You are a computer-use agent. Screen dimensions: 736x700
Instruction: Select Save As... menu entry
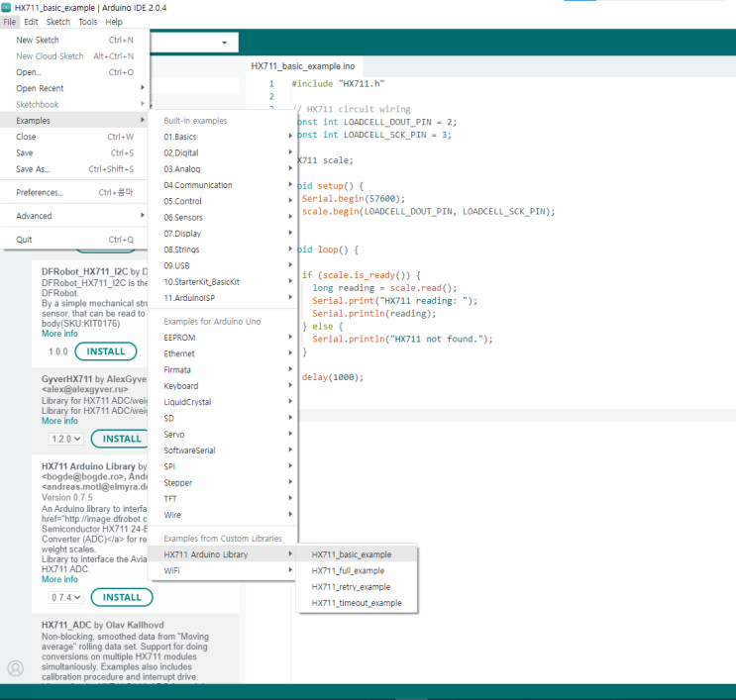(74, 169)
